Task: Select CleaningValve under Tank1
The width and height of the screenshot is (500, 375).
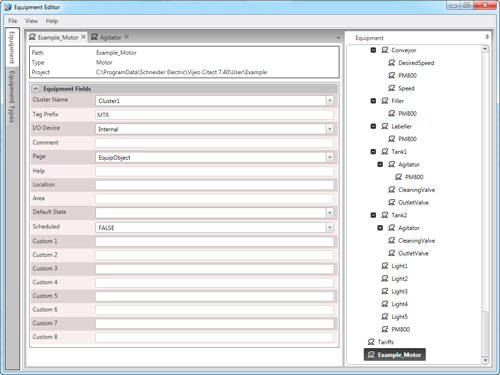Action: [x=416, y=190]
